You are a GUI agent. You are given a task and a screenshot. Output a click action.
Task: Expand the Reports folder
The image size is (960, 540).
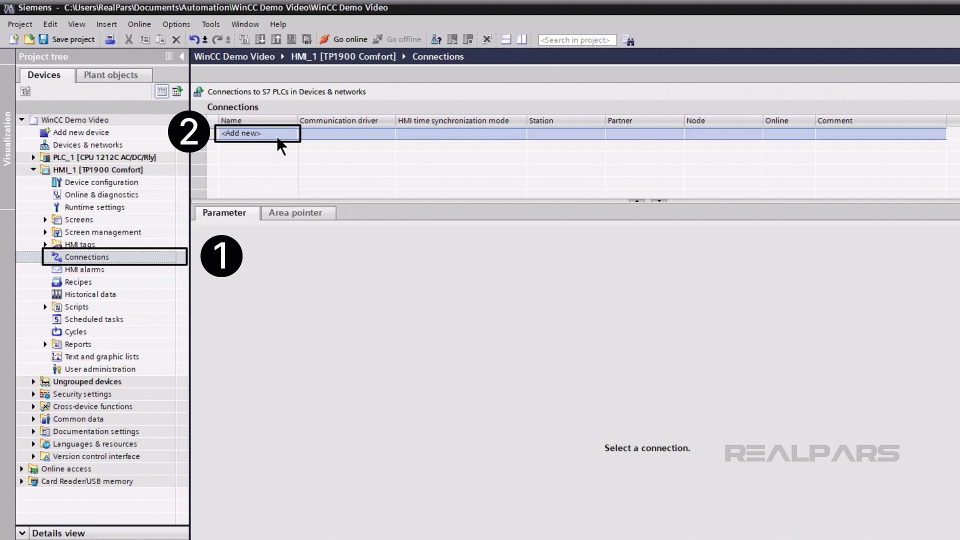45,344
